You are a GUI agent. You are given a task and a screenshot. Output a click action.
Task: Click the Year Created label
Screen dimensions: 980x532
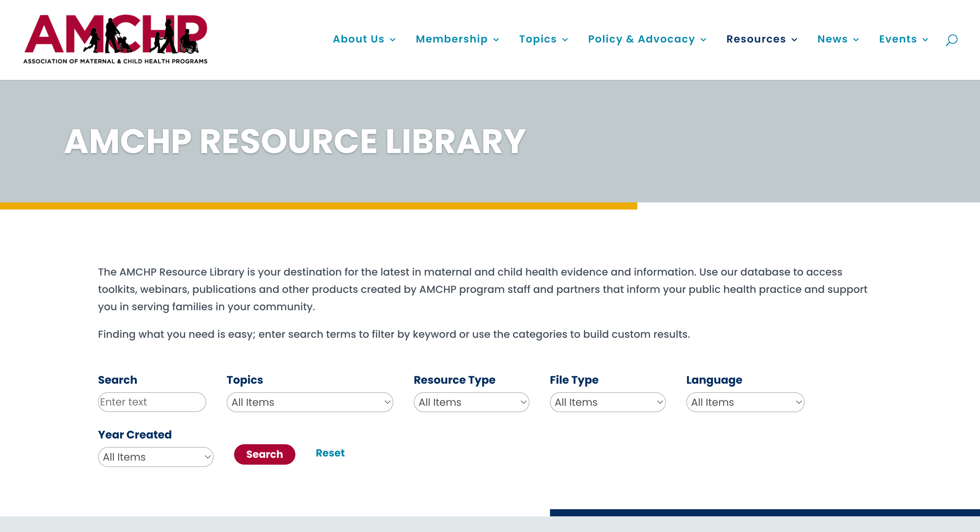pyautogui.click(x=135, y=435)
